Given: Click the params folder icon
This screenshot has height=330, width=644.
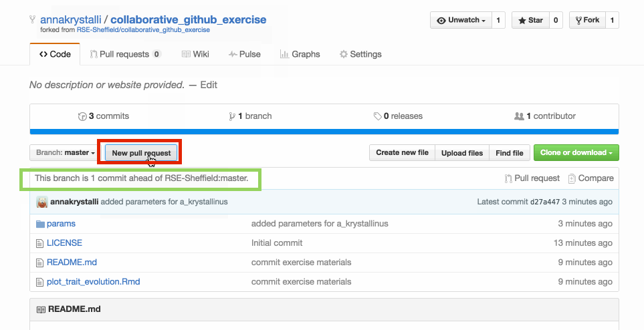Looking at the screenshot, I should tap(40, 224).
